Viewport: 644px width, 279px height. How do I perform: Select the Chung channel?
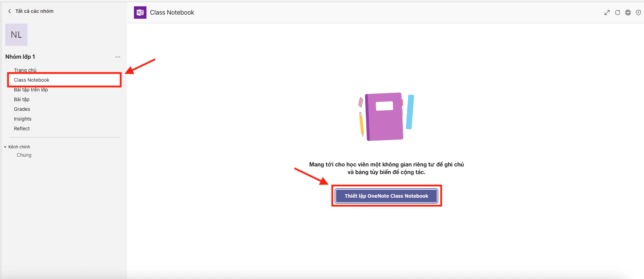24,155
